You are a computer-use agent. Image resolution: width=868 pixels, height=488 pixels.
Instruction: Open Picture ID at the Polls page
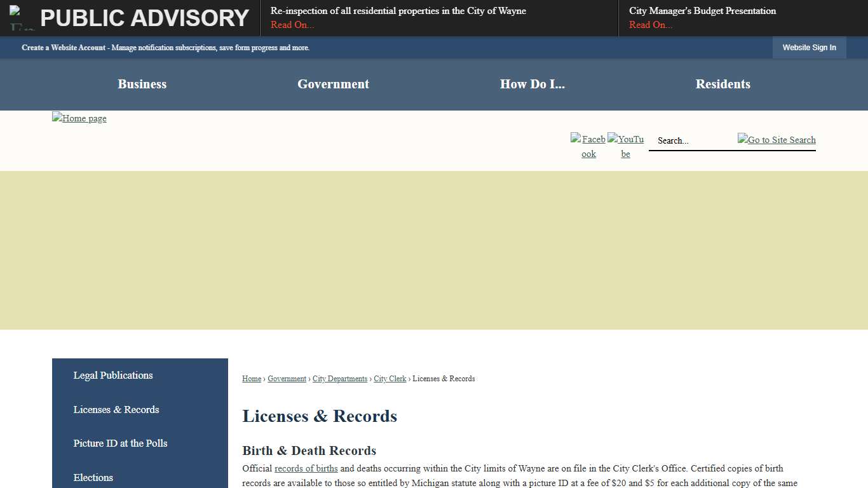tap(120, 444)
